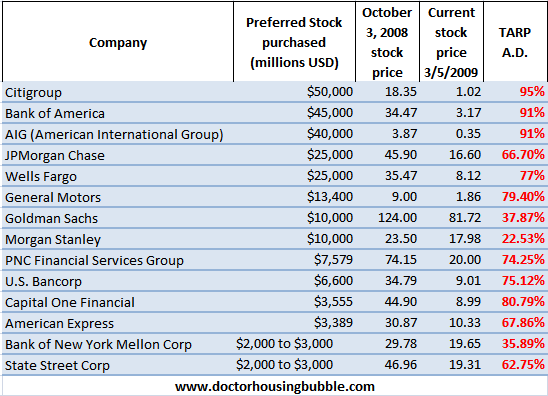The image size is (548, 396).
Task: Select the Preferred Stock purchased header cell
Action: [x=294, y=42]
